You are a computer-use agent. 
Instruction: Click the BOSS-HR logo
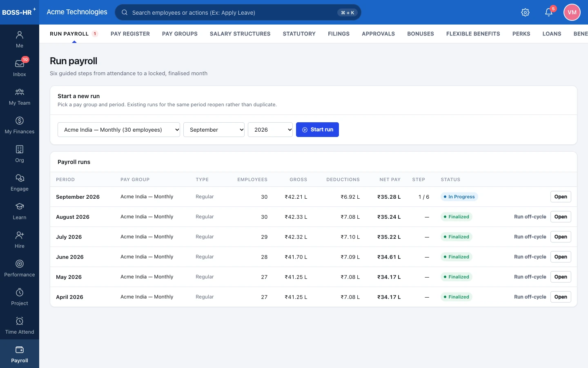click(19, 12)
